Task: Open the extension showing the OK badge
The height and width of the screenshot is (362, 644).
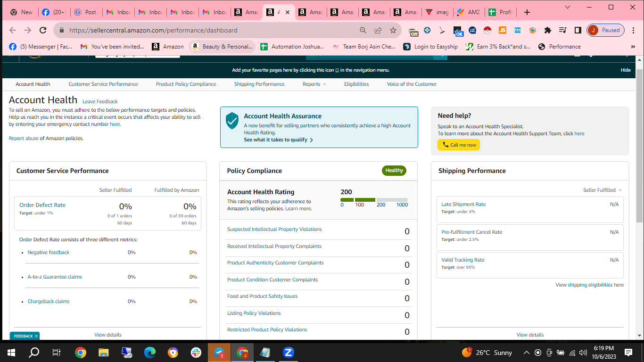Action: (x=458, y=31)
